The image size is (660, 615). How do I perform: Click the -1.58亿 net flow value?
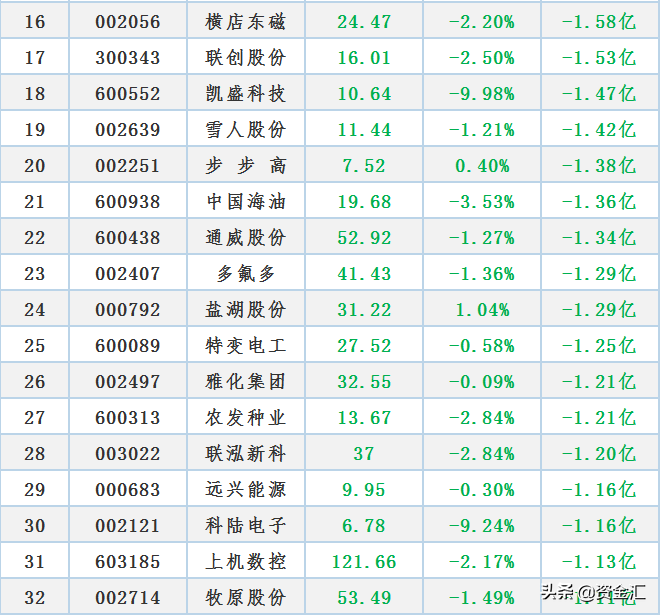599,22
